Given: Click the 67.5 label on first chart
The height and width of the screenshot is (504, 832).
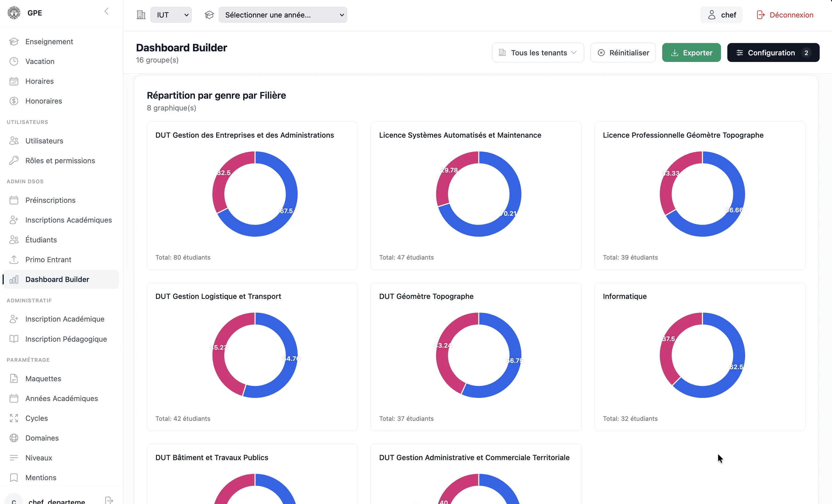Looking at the screenshot, I should [286, 211].
